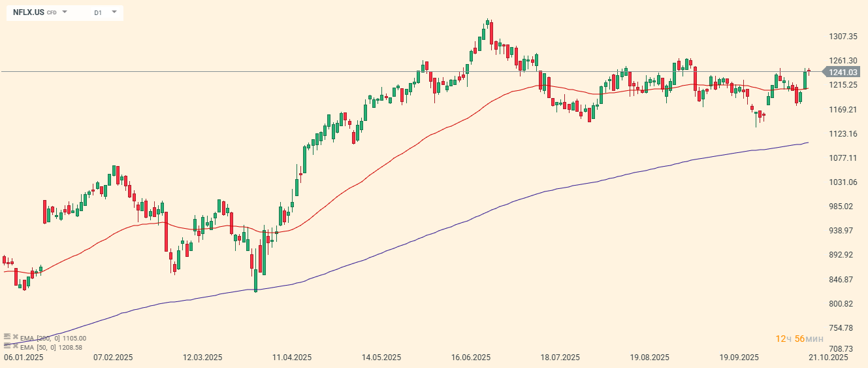Remove the EMA 200 indicator

point(15,337)
